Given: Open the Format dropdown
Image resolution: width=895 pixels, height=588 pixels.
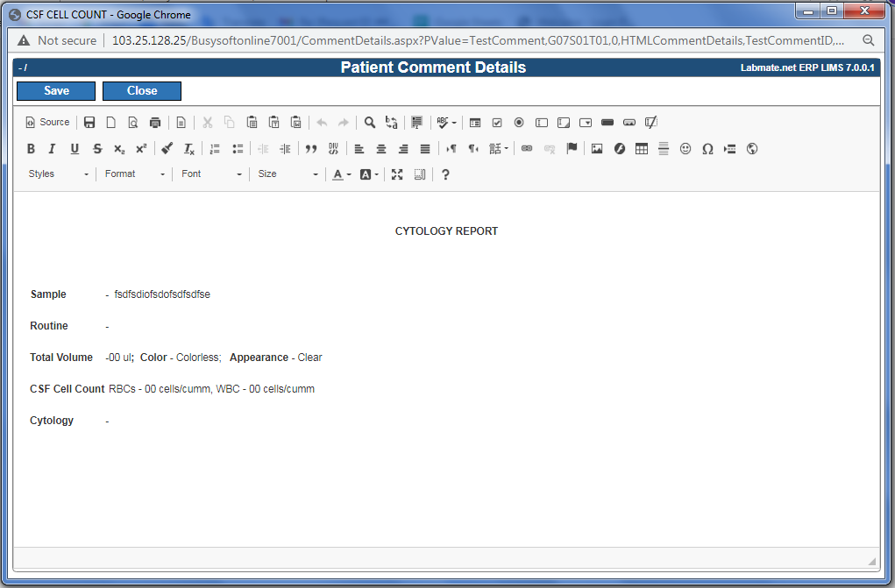Looking at the screenshot, I should point(135,174).
